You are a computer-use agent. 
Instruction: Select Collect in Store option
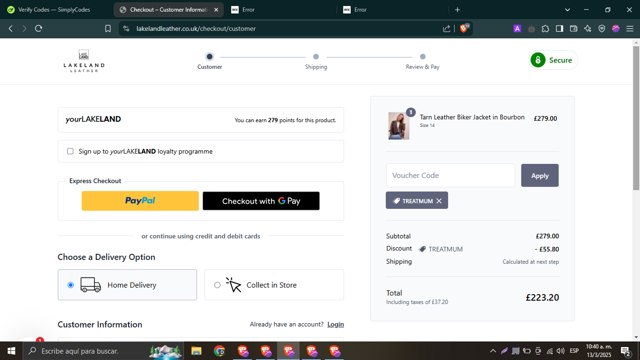274,285
